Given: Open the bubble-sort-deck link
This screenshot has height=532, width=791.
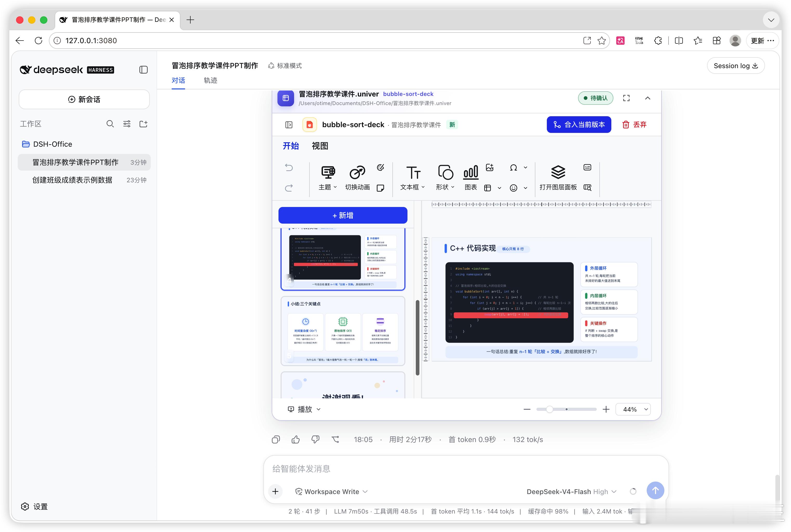Looking at the screenshot, I should point(408,94).
